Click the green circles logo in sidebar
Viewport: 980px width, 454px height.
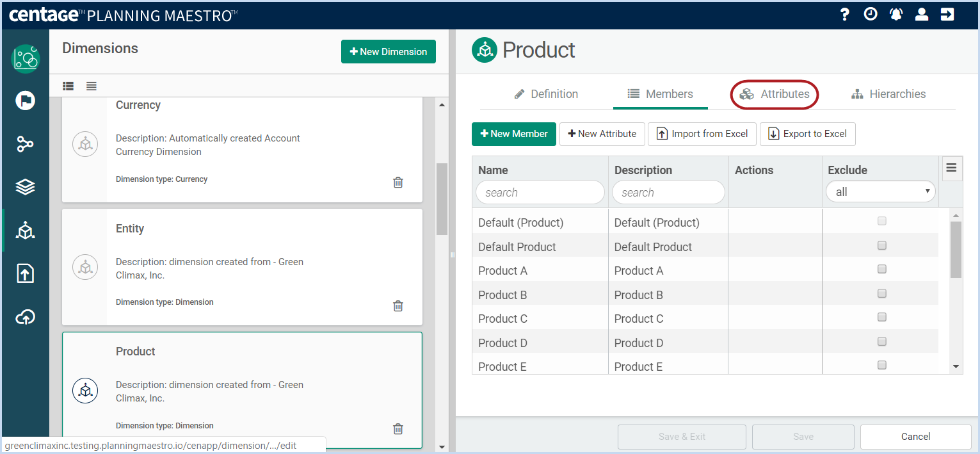[26, 59]
